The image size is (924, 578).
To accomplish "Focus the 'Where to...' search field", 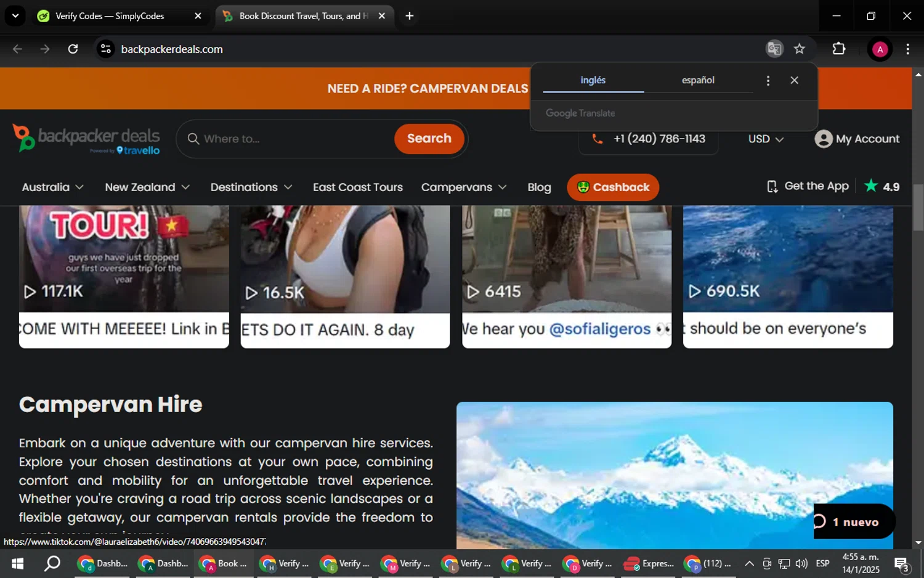I will click(x=296, y=139).
